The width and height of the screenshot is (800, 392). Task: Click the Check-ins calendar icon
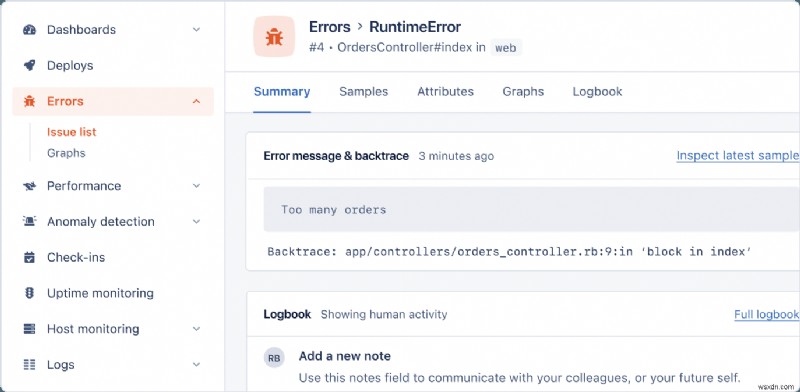pyautogui.click(x=30, y=257)
